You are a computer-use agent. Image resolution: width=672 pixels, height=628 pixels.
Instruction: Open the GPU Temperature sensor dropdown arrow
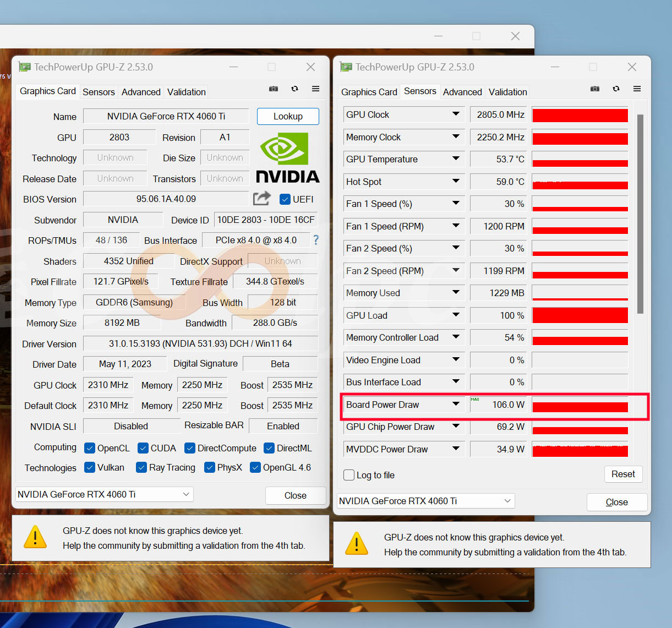coord(456,159)
